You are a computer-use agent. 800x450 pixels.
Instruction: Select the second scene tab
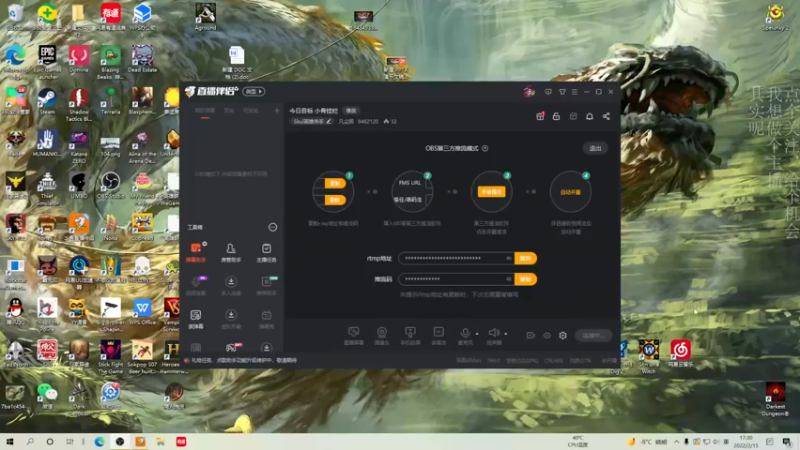pos(229,111)
